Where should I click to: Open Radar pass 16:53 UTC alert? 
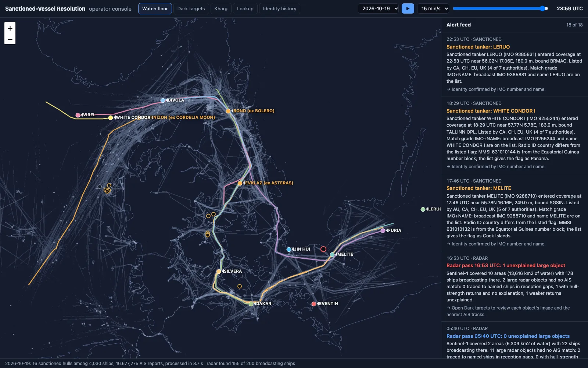click(x=514, y=286)
